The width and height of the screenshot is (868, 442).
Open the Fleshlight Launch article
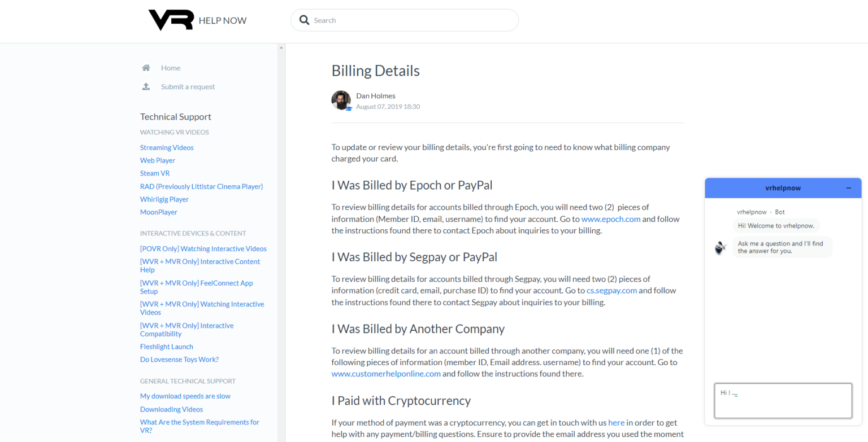click(x=167, y=347)
